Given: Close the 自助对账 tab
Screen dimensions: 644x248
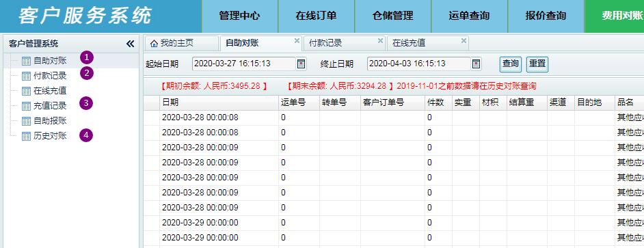Looking at the screenshot, I should [297, 40].
